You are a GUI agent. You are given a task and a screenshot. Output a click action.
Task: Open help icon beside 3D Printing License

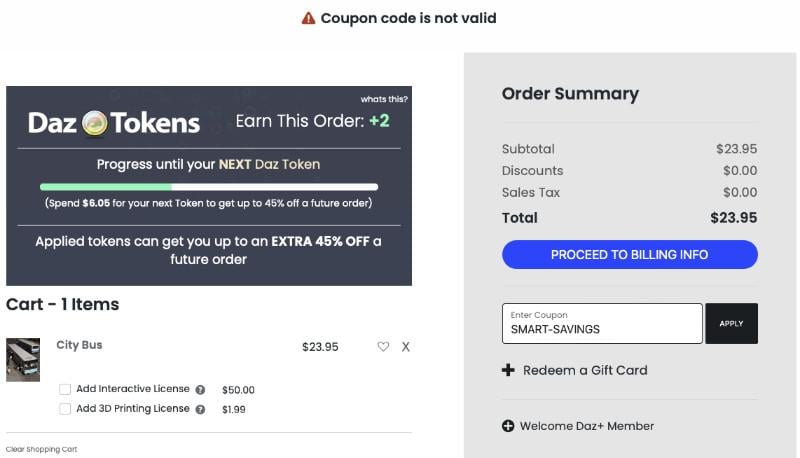[200, 409]
